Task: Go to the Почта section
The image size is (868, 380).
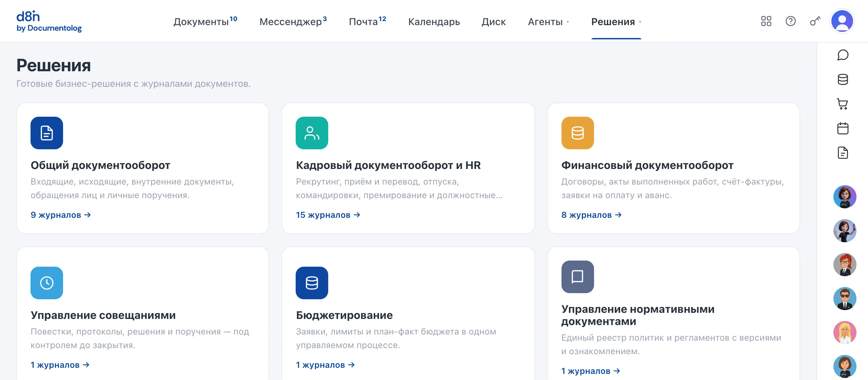Action: 368,21
